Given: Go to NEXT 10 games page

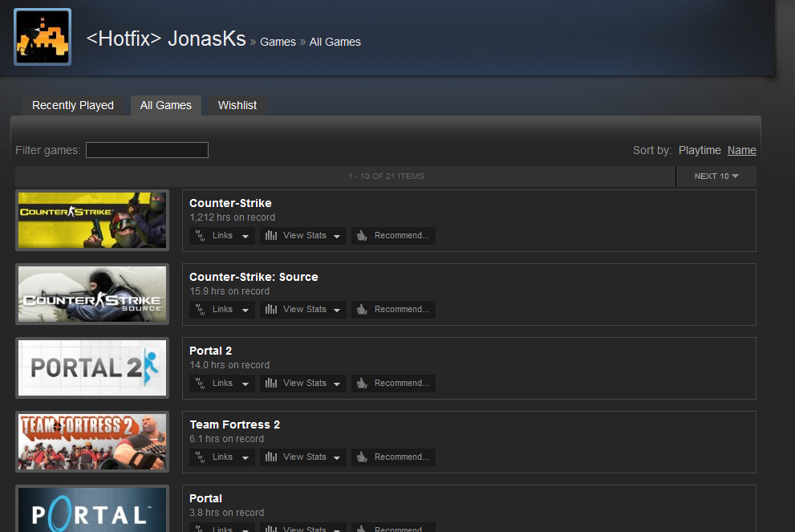Looking at the screenshot, I should [716, 176].
